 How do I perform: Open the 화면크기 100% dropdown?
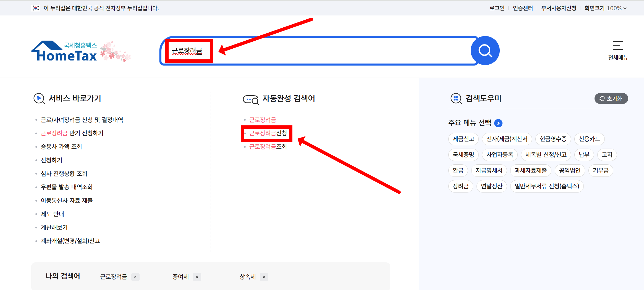[x=606, y=8]
